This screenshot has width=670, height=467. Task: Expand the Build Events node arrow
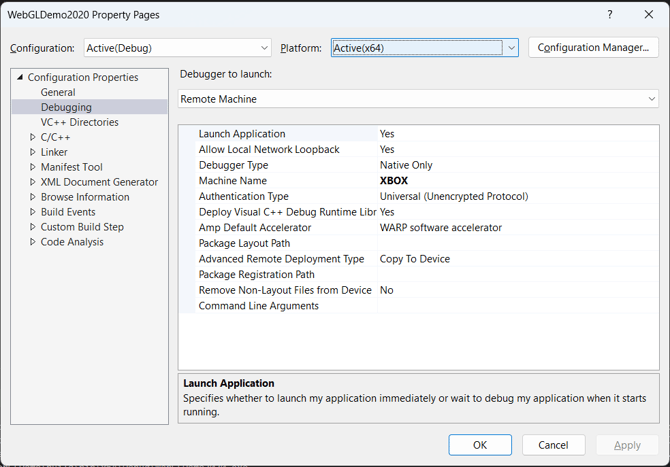coord(32,212)
